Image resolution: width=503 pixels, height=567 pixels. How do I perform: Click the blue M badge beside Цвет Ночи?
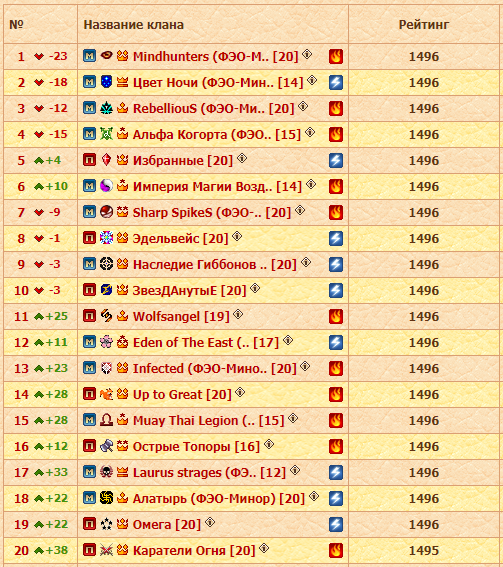pos(89,82)
